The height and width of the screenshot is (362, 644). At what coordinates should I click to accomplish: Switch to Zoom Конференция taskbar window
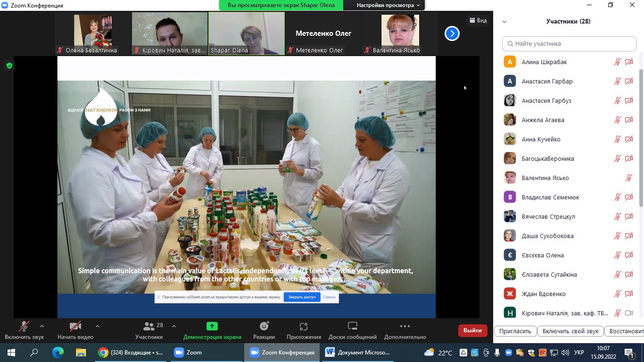[x=282, y=353]
